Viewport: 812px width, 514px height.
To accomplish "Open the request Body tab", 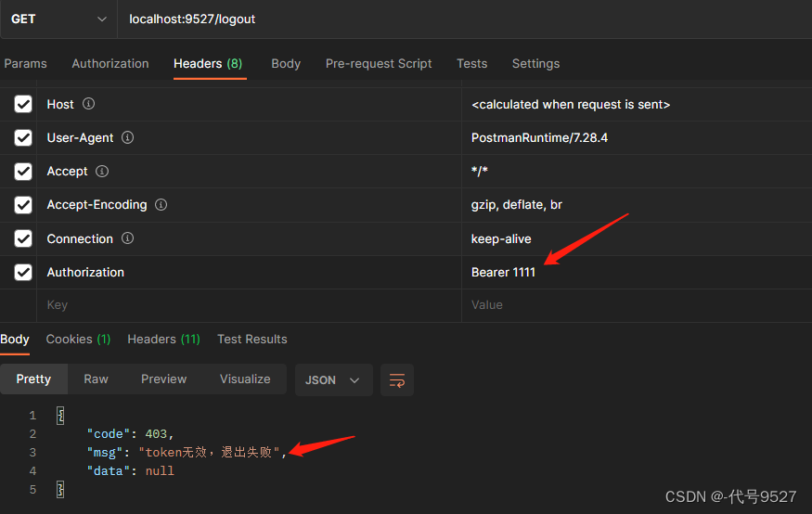I will (286, 64).
